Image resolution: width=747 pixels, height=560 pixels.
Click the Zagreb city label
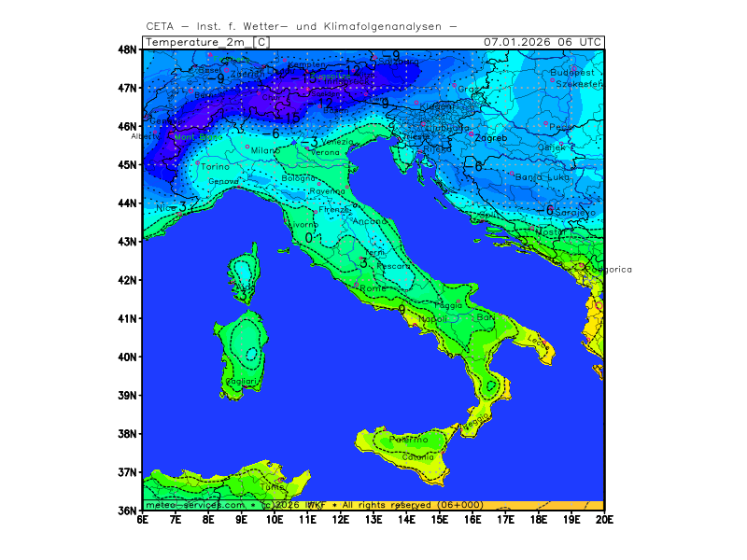[x=491, y=138]
